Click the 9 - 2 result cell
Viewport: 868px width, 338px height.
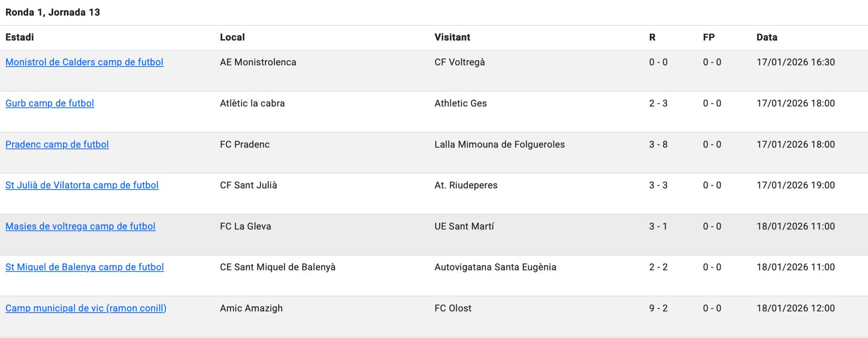[x=658, y=309]
